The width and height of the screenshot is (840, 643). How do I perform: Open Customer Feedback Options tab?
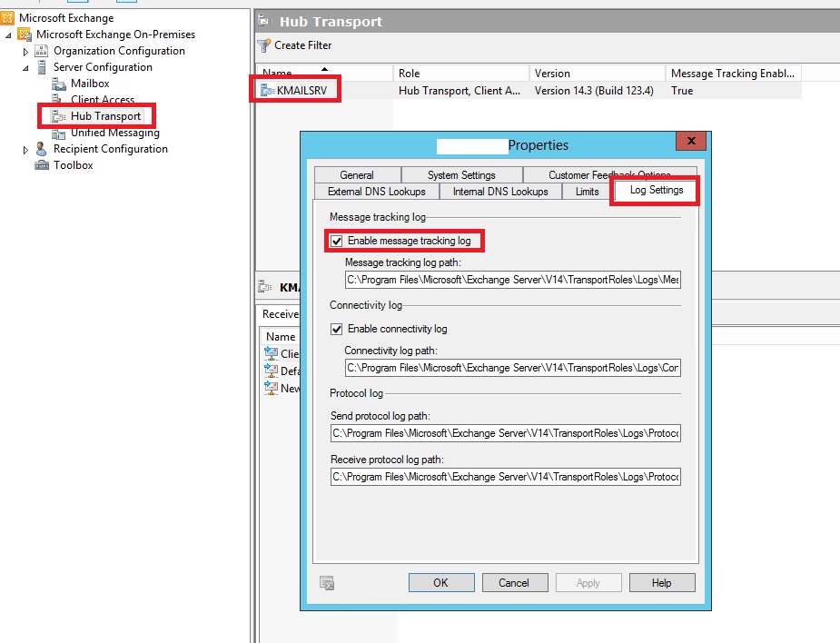click(609, 174)
